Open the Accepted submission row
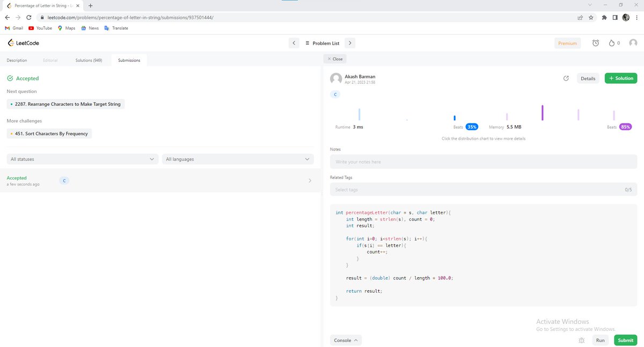 pos(160,180)
